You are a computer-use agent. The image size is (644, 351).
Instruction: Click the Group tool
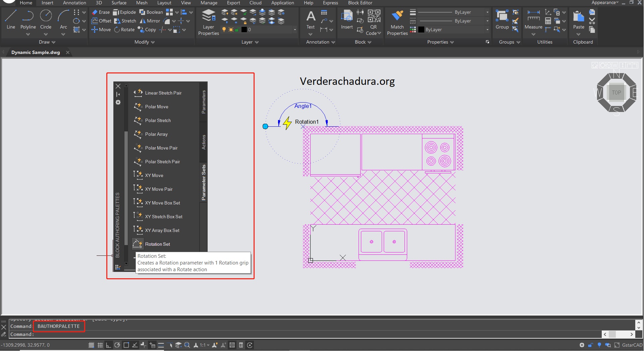[x=502, y=19]
